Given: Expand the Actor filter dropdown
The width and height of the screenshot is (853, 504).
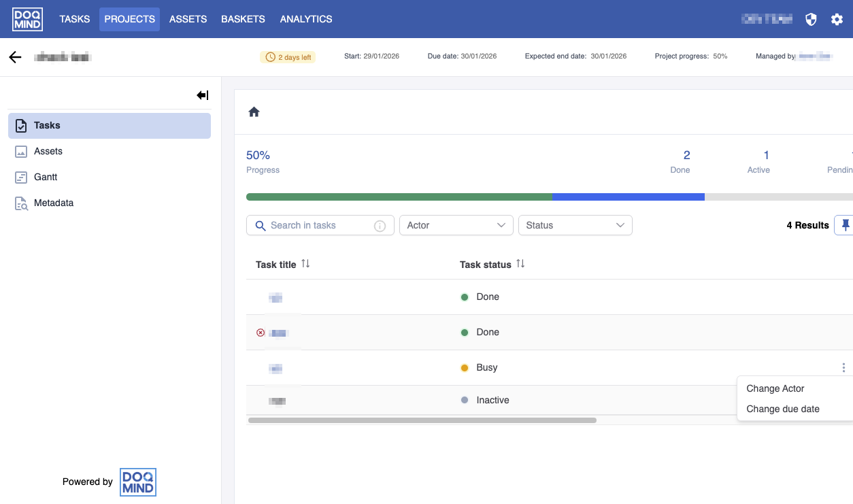Looking at the screenshot, I should (x=456, y=225).
